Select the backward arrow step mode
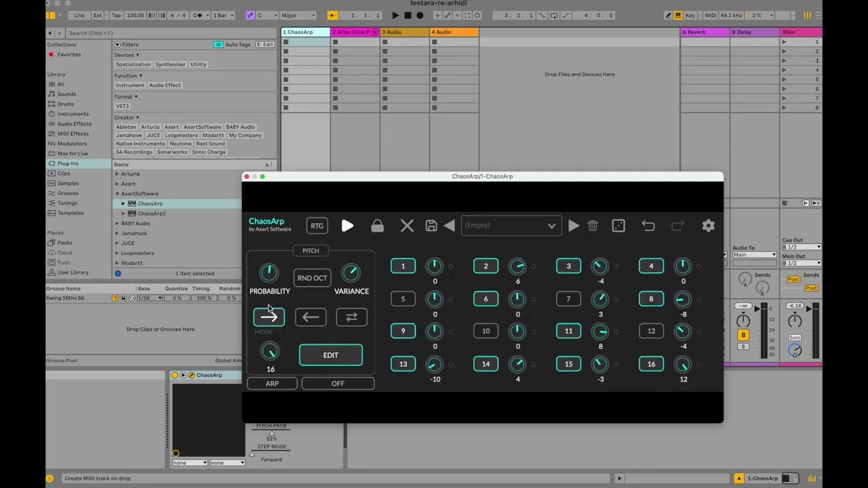Viewport: 868px width, 488px height. coord(311,317)
